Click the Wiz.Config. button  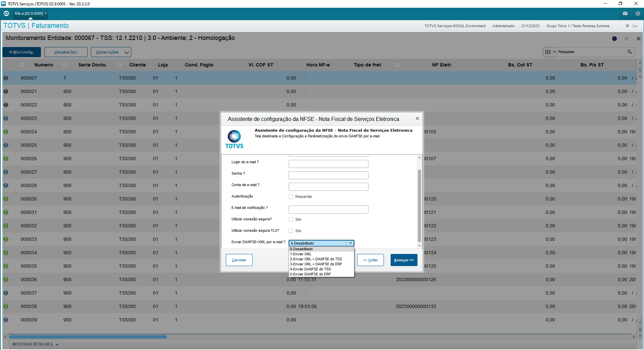pyautogui.click(x=21, y=52)
